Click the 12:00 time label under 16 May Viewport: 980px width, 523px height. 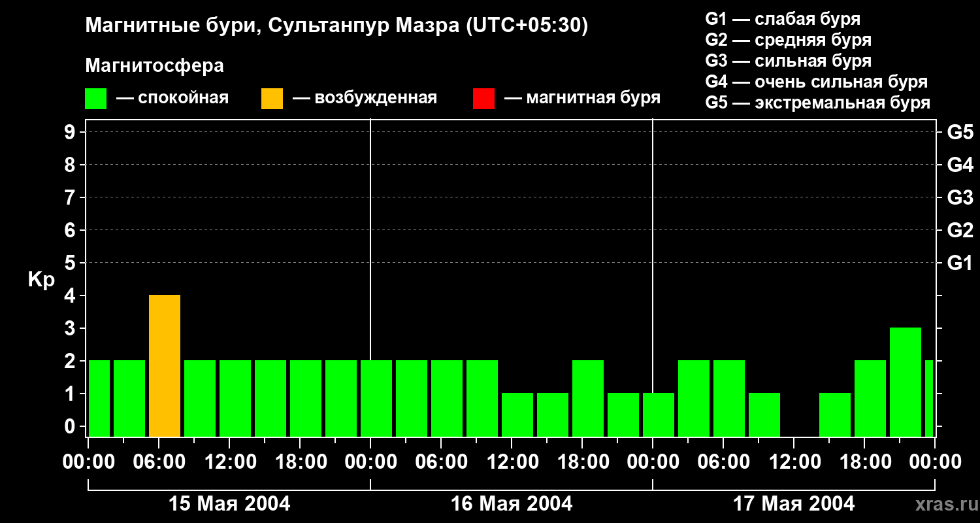click(512, 462)
